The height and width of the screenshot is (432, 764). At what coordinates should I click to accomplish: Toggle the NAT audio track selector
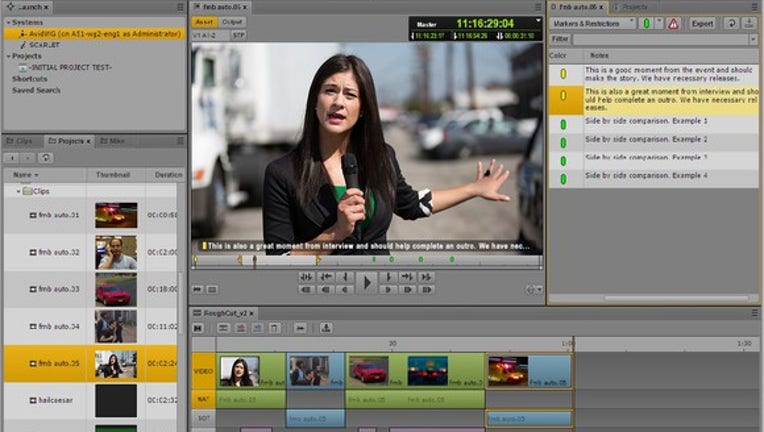203,399
